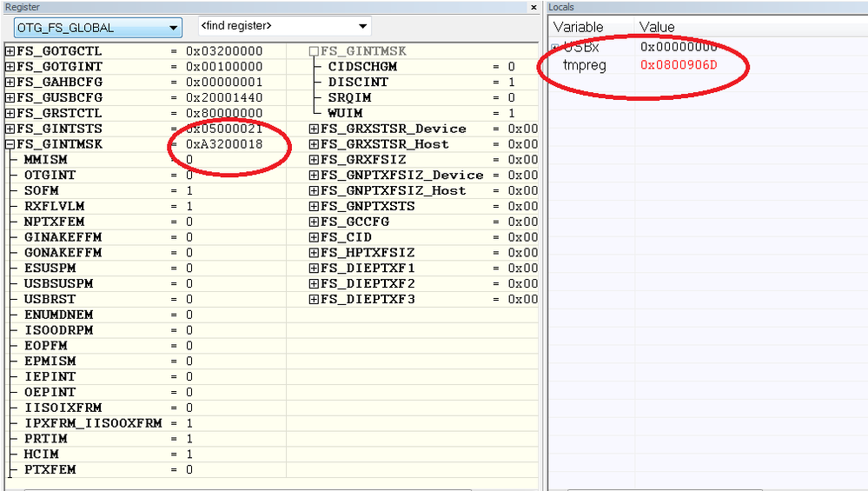
Task: Expand the FS_HPTXFSIZ register
Action: point(314,252)
